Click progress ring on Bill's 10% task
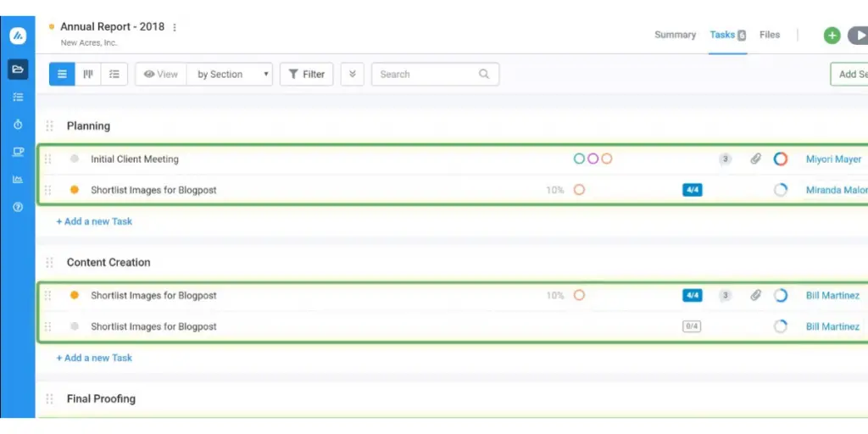 click(781, 295)
